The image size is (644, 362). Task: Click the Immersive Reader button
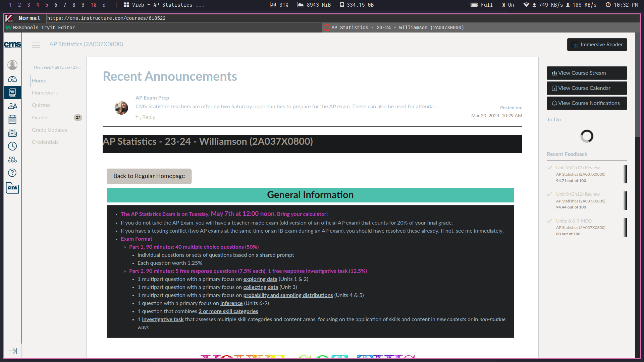point(597,45)
